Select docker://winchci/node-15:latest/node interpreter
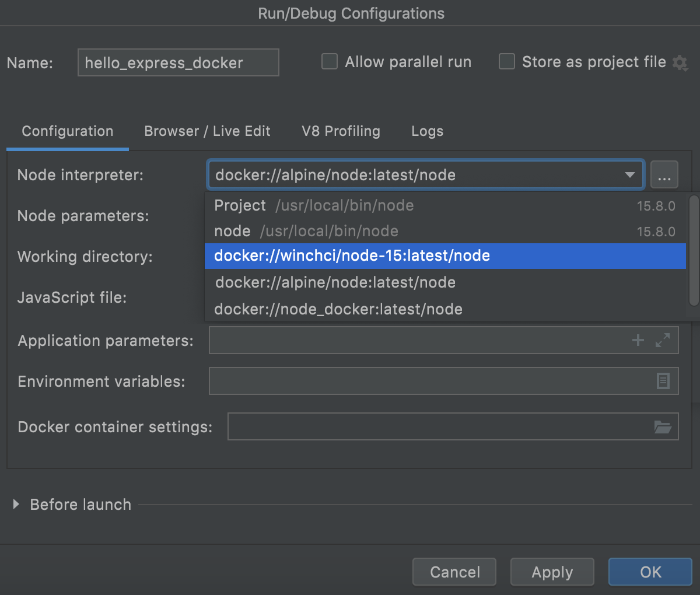700x595 pixels. [352, 256]
